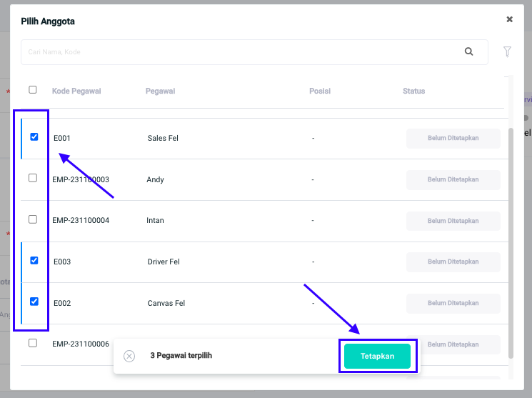The width and height of the screenshot is (532, 398).
Task: Click Belum Ditetapkan status for Driver Fel
Action: click(x=453, y=262)
